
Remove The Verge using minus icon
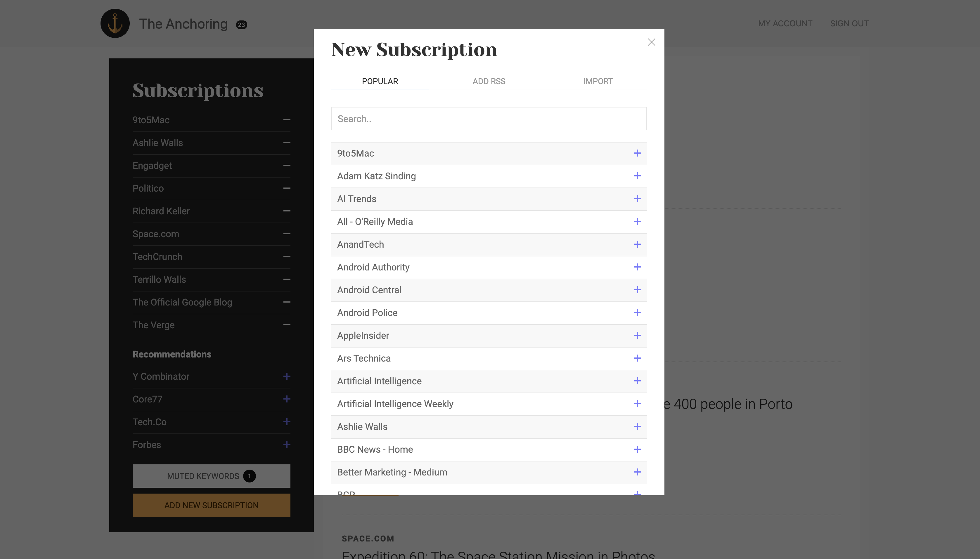tap(286, 325)
